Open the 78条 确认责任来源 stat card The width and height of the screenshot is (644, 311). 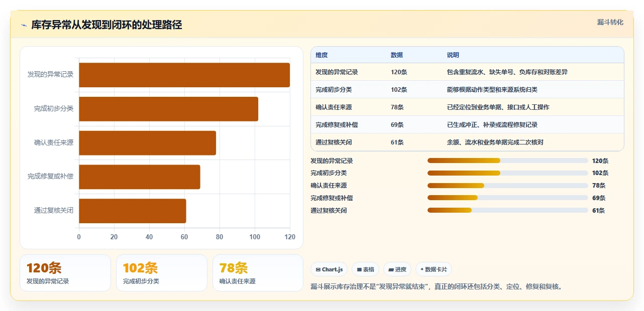point(258,273)
